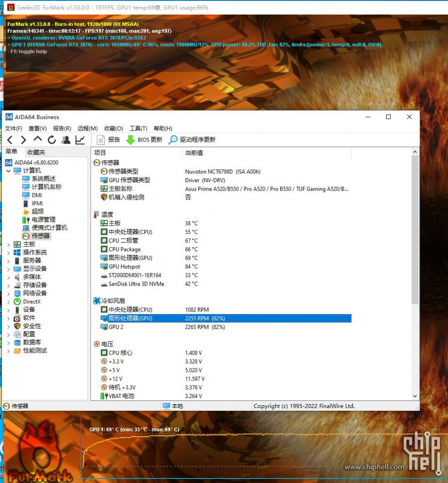Expand the 存储设备 tree node

[8, 285]
